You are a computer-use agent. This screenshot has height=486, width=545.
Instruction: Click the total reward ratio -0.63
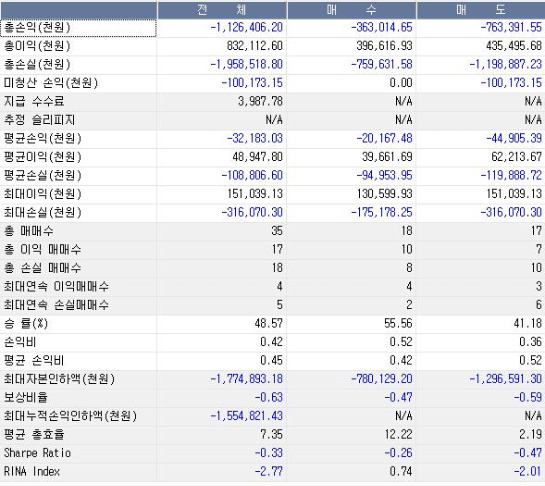(x=269, y=397)
